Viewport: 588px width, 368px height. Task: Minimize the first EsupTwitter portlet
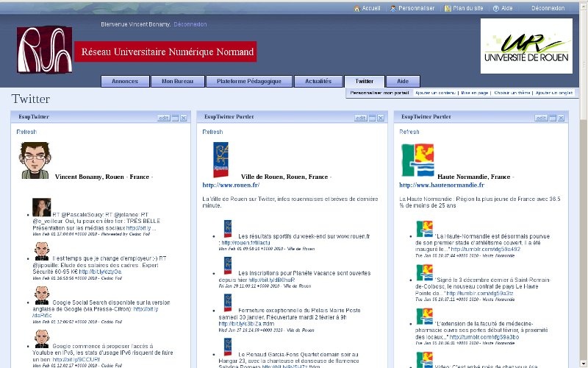click(176, 118)
